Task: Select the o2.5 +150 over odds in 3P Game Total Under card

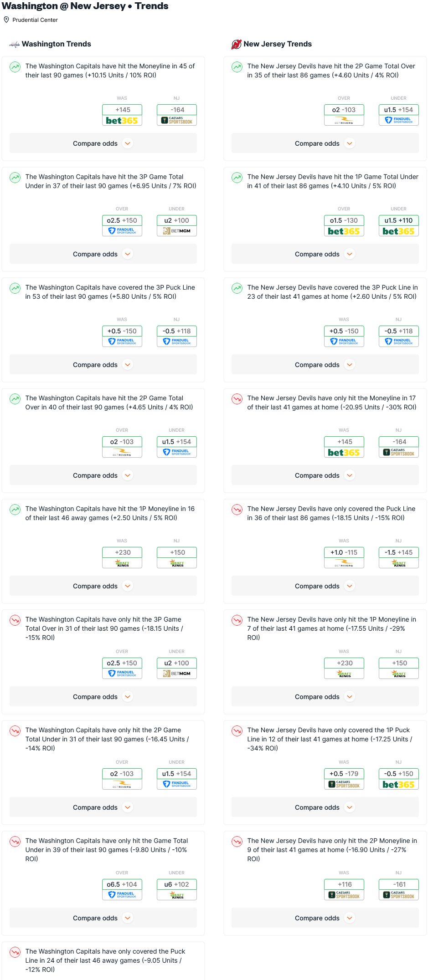Action: coord(122,220)
